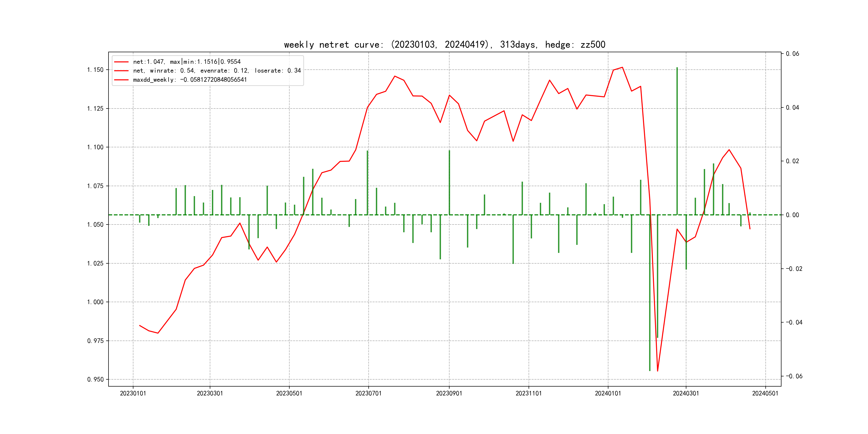Click the maxdd_weekly legend entry
Screen dimensions: 868x434
coord(190,80)
